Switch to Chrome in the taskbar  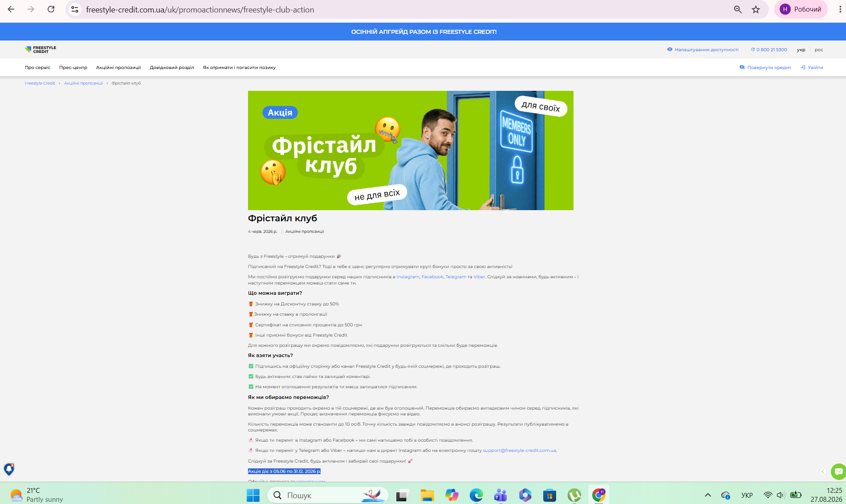coord(599,495)
